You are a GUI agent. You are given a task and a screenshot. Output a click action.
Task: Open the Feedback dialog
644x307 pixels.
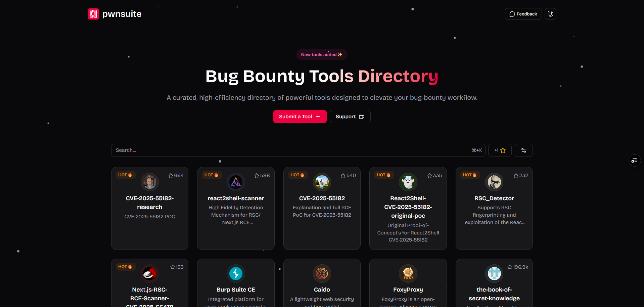click(523, 14)
